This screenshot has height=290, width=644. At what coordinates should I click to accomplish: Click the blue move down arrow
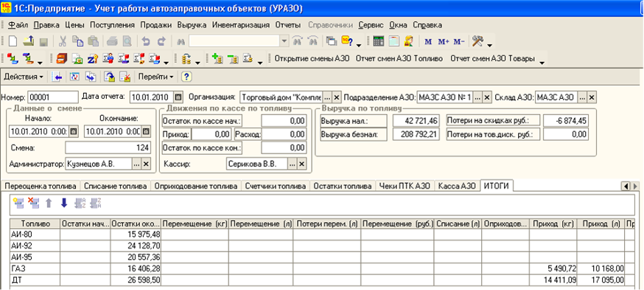click(x=63, y=203)
